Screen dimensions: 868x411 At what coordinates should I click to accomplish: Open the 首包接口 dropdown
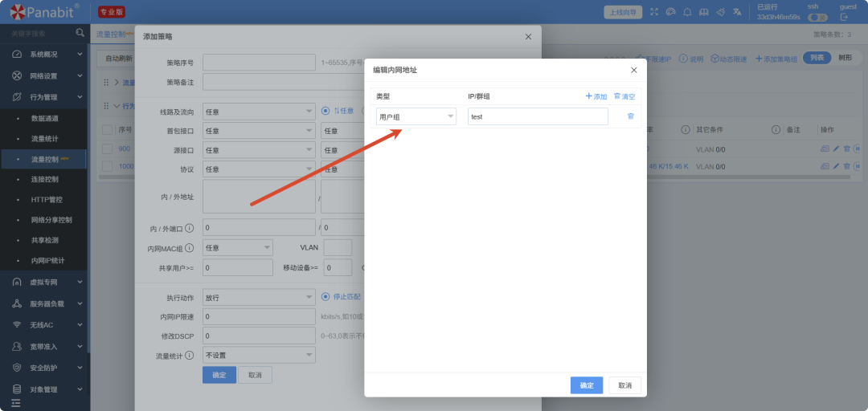pos(259,131)
